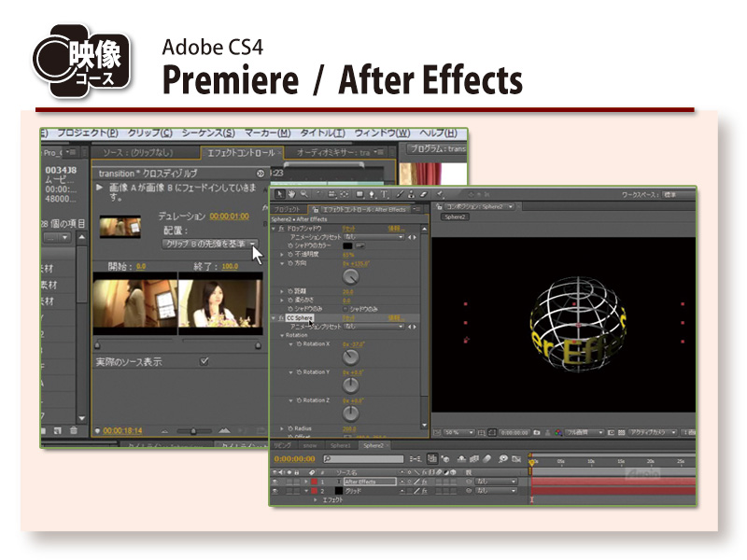
Task: Select the Type tool in After Effects
Action: pos(384,194)
